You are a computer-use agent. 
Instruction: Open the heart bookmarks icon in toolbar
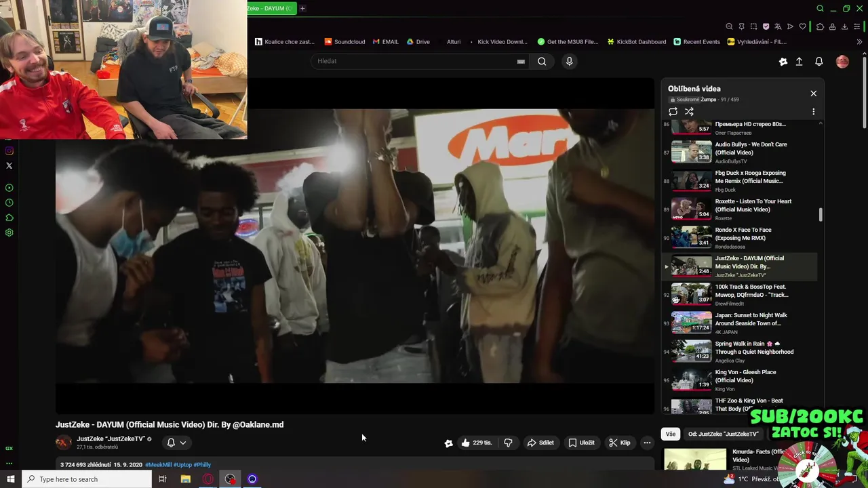[803, 26]
